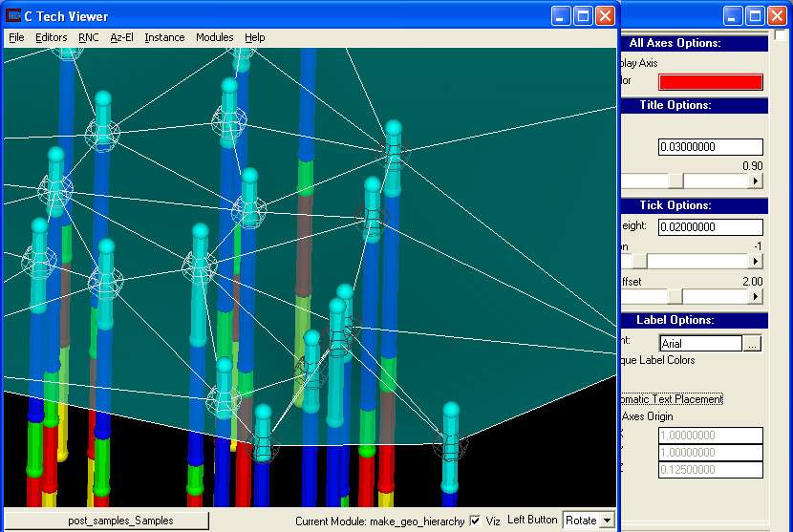793x532 pixels.
Task: Open the File menu
Action: 16,37
